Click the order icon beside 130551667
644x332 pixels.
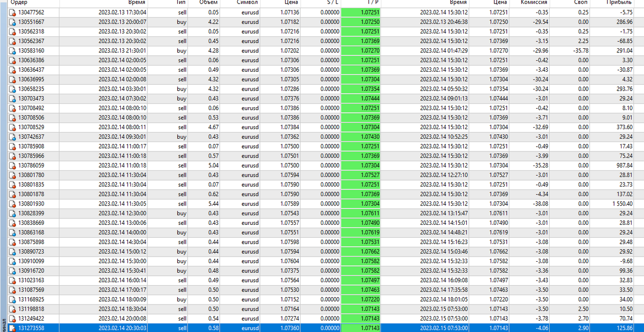pyautogui.click(x=13, y=22)
